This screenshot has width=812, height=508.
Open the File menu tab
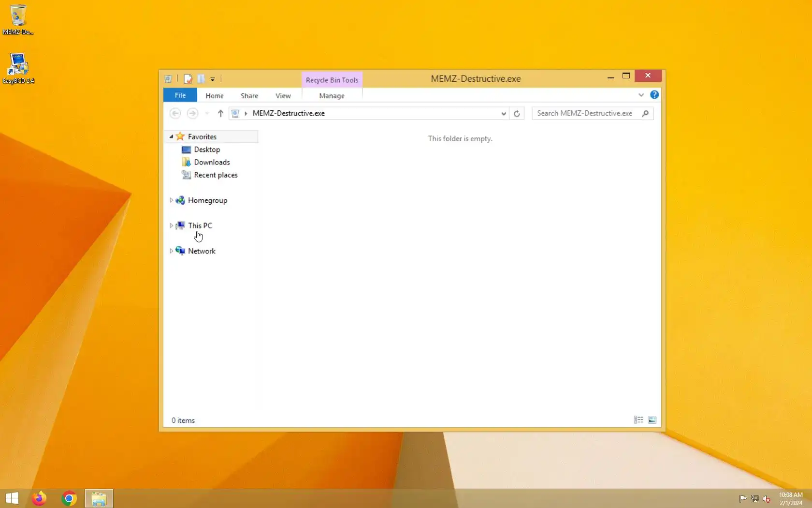point(180,95)
